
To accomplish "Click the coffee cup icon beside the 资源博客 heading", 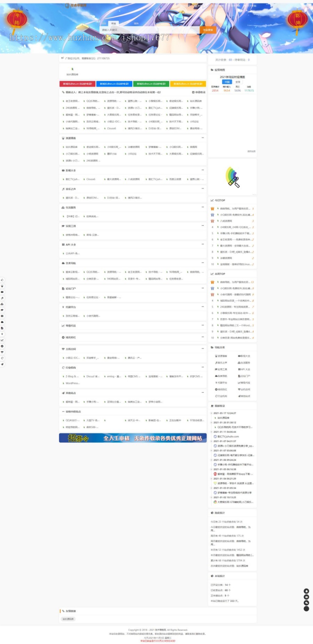I will click(x=63, y=138).
